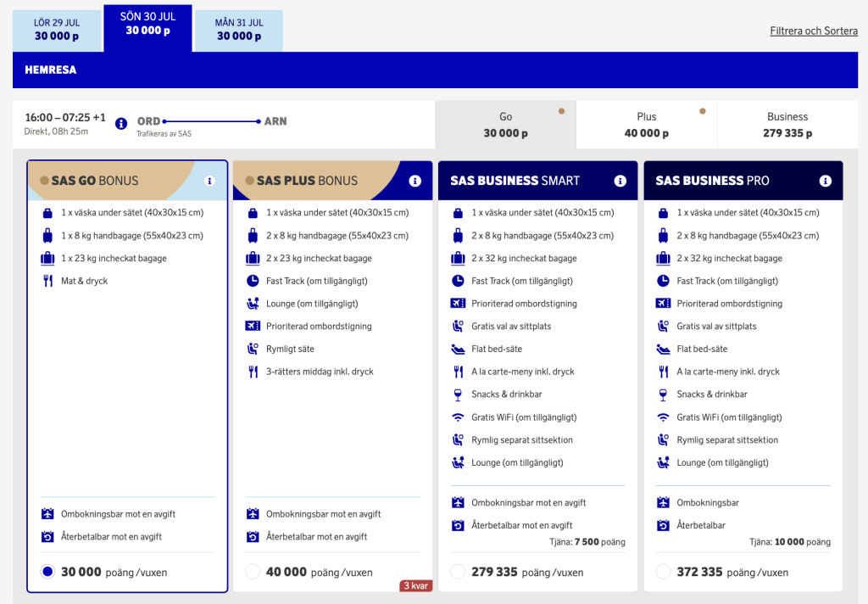Select the 279 335 poäng Business Smart radio
The width and height of the screenshot is (868, 604).
pyautogui.click(x=458, y=571)
